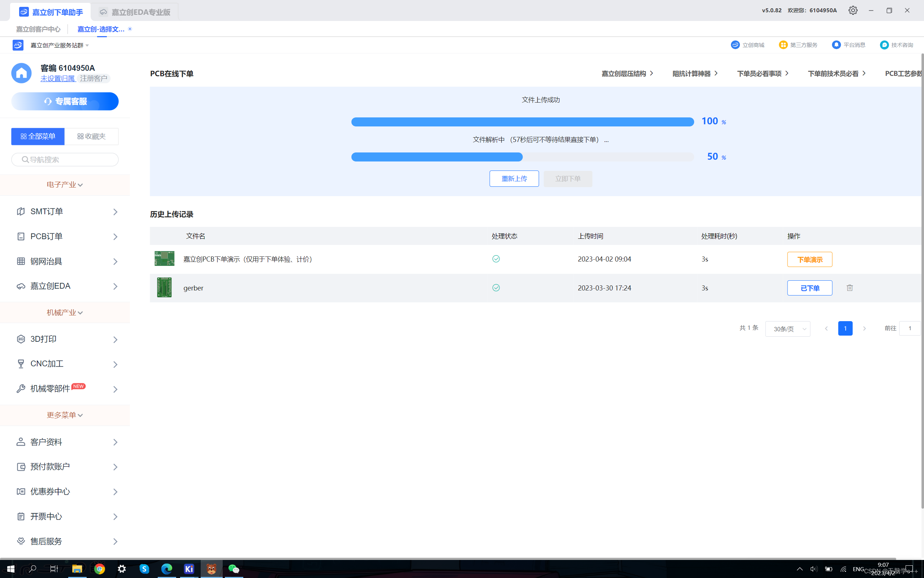924x578 pixels.
Task: Click the SMT订单 sidebar icon
Action: point(21,211)
